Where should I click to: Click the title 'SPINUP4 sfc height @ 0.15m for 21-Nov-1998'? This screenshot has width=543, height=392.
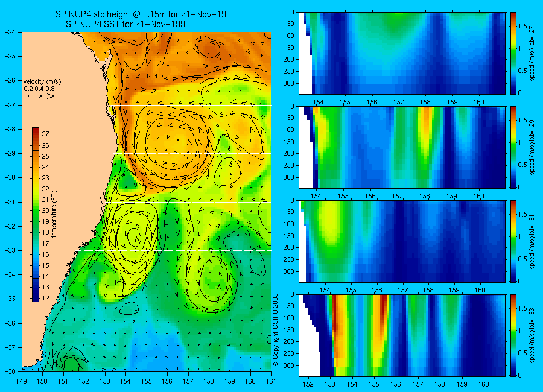pyautogui.click(x=145, y=14)
